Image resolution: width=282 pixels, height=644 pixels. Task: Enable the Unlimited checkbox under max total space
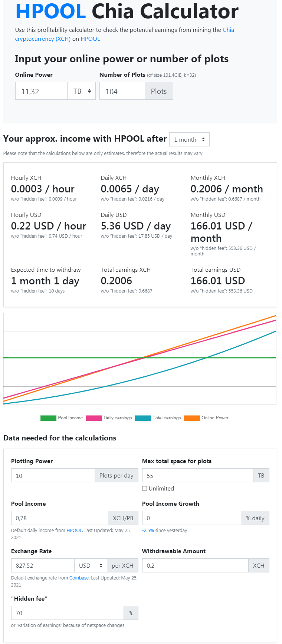[144, 488]
